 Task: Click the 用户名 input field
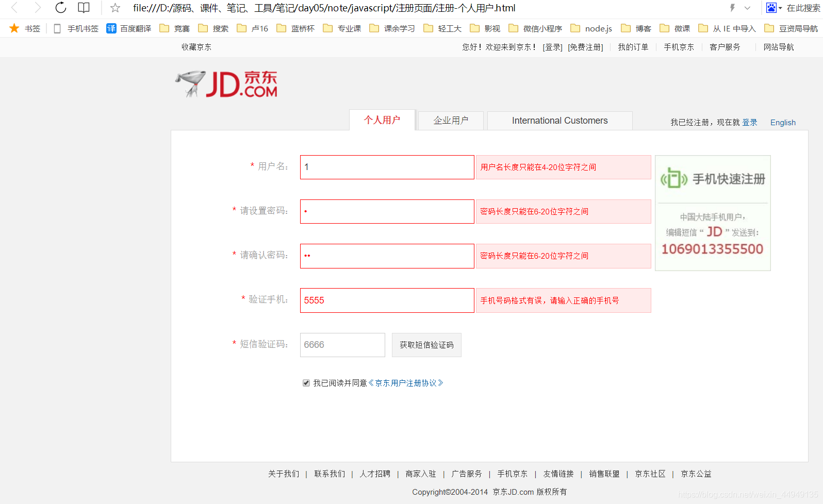pos(387,167)
